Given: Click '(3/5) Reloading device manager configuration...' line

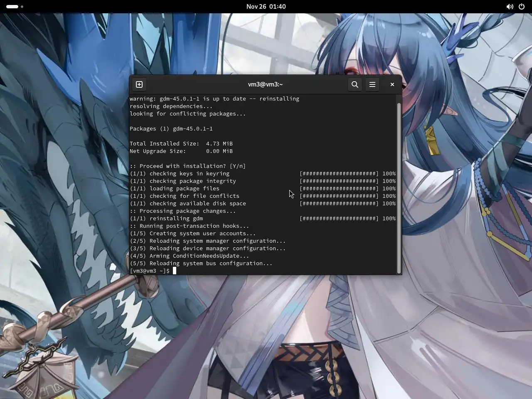Looking at the screenshot, I should (x=208, y=249).
